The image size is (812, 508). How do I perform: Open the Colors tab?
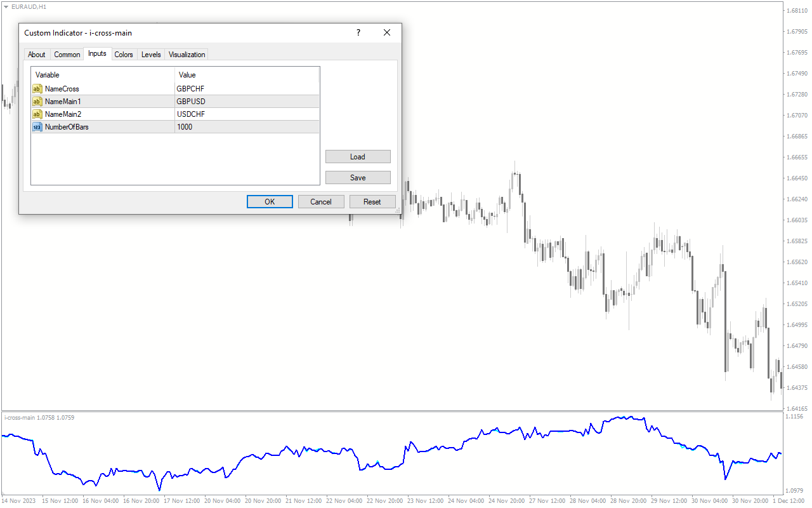[124, 55]
